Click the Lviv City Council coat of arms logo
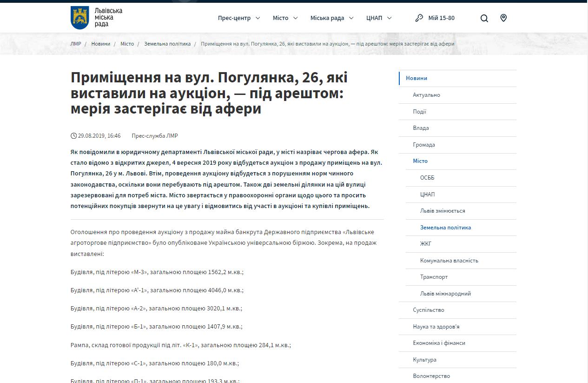This screenshot has width=588, height=383. pyautogui.click(x=80, y=18)
